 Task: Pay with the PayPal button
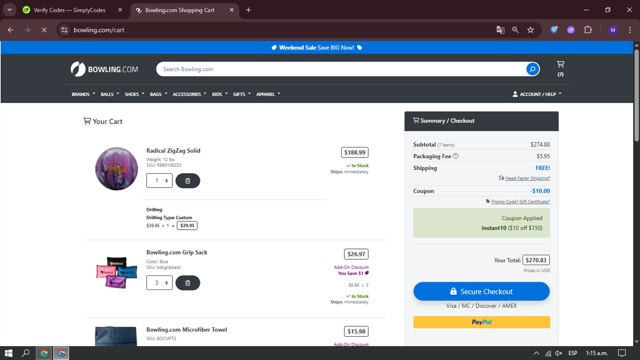tap(482, 322)
